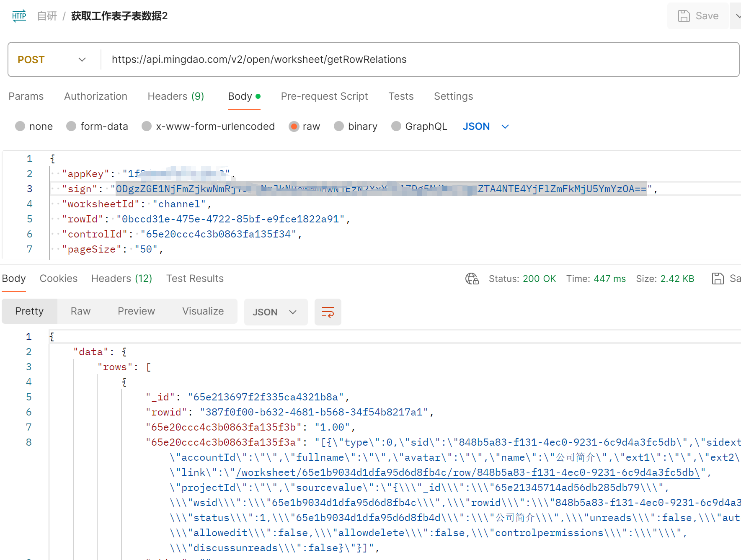Click the HTTP request type icon

(19, 16)
